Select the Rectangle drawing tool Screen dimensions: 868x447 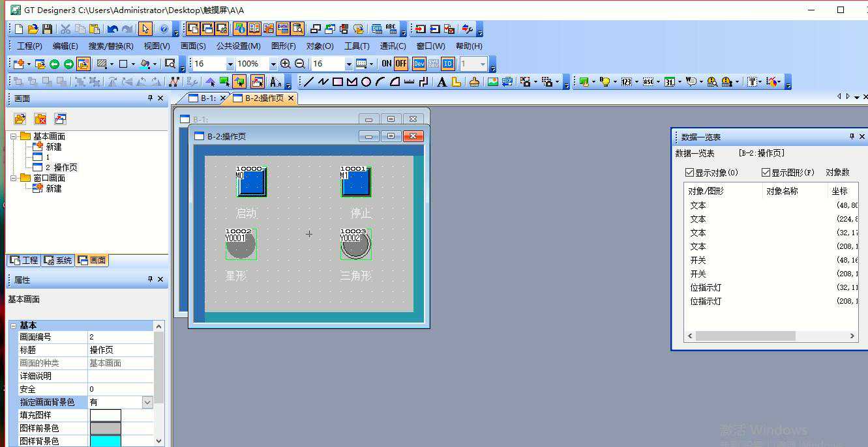pos(337,81)
